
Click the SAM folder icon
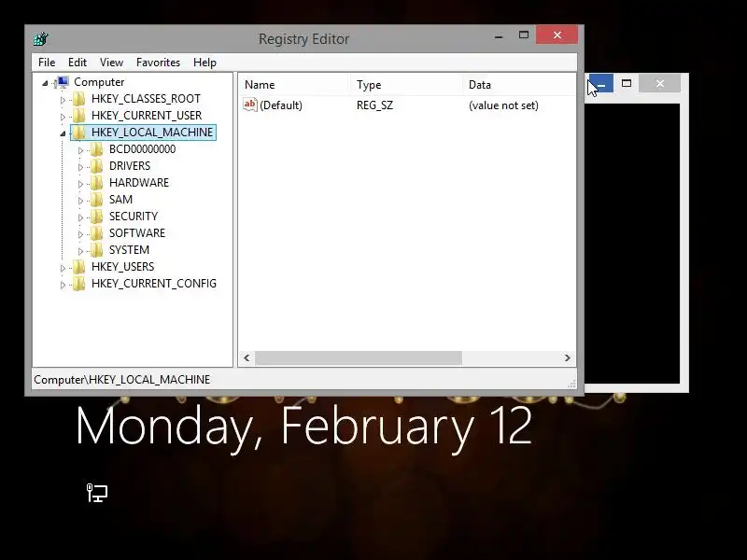[97, 200]
